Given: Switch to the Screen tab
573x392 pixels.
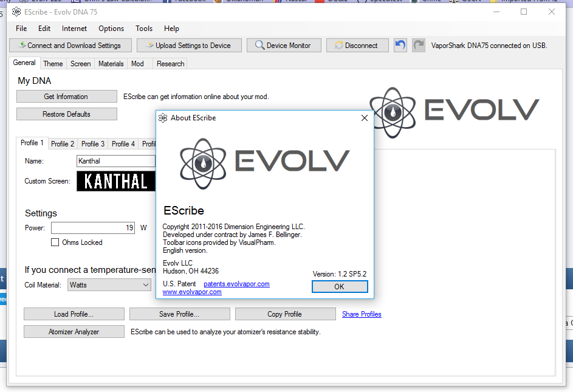Looking at the screenshot, I should 80,64.
